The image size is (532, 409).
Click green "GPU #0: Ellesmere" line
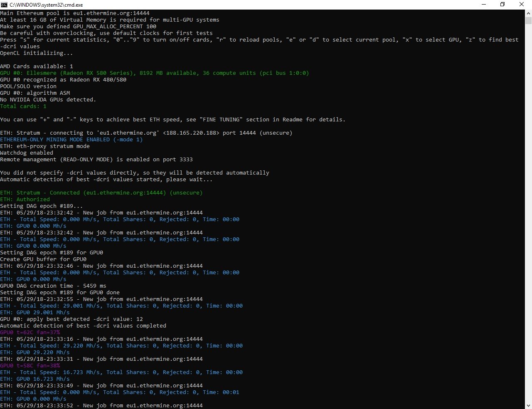click(155, 73)
